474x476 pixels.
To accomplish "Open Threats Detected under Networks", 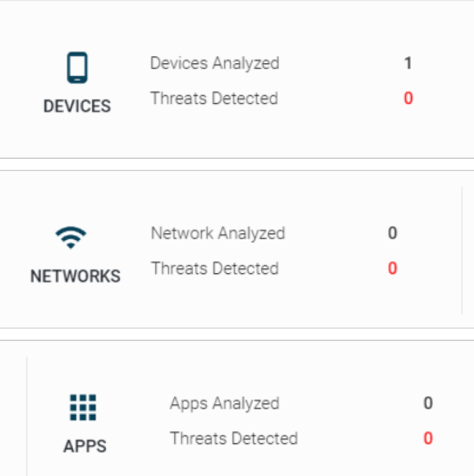I will 215,268.
